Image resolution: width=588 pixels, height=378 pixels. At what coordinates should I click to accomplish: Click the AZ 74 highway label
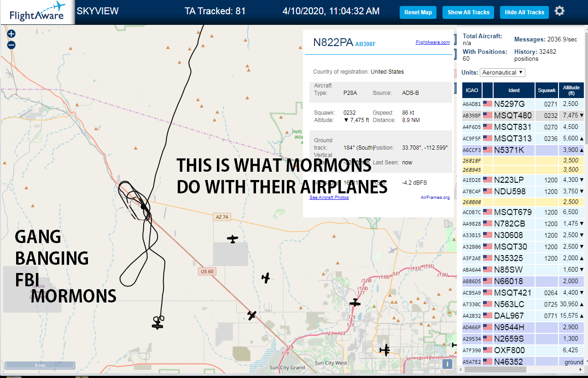coord(221,217)
